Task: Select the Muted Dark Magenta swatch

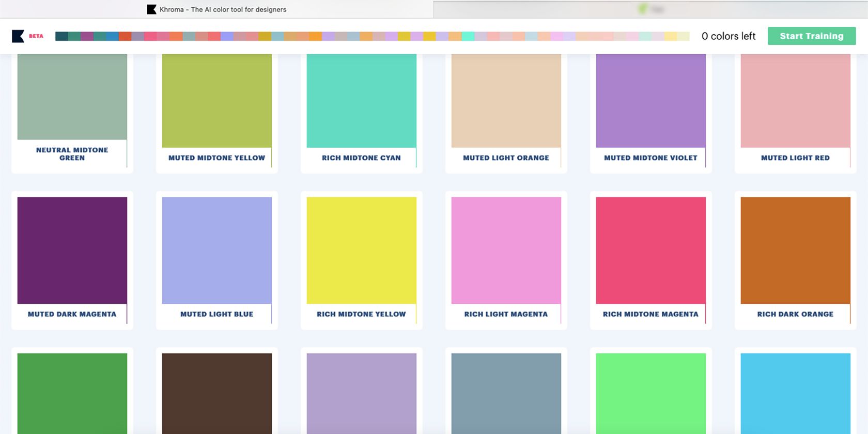Action: click(72, 251)
